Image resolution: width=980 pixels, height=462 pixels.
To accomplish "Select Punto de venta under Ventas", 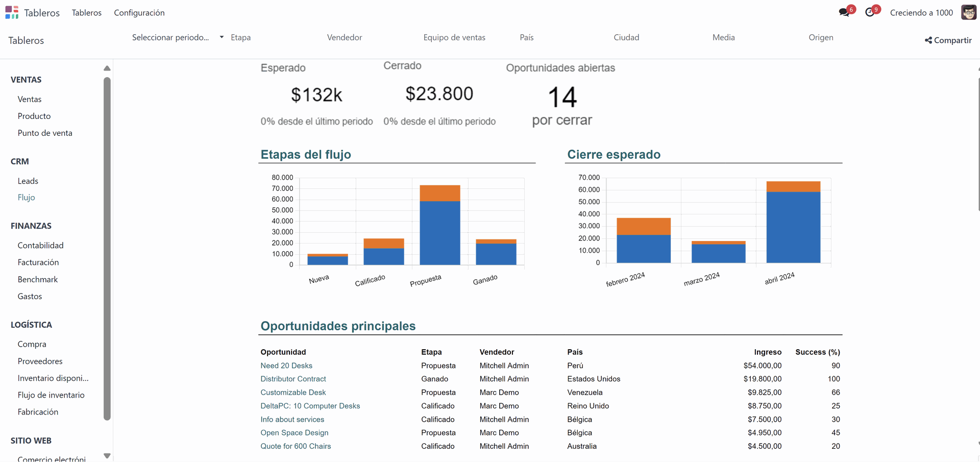I will (45, 133).
